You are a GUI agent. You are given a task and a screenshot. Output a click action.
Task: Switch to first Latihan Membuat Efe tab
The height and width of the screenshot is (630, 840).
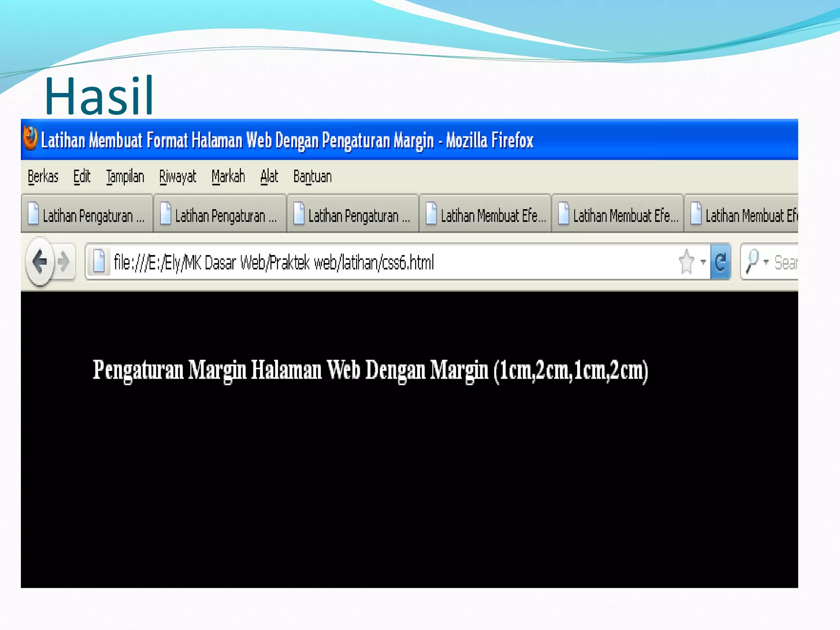[492, 216]
